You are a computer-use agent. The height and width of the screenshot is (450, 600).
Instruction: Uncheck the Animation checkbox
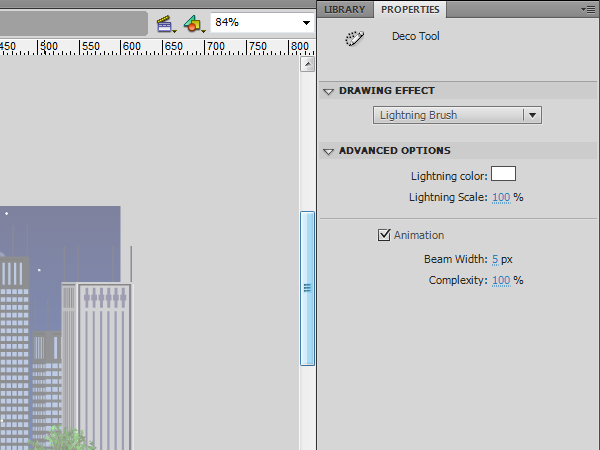[x=384, y=235]
